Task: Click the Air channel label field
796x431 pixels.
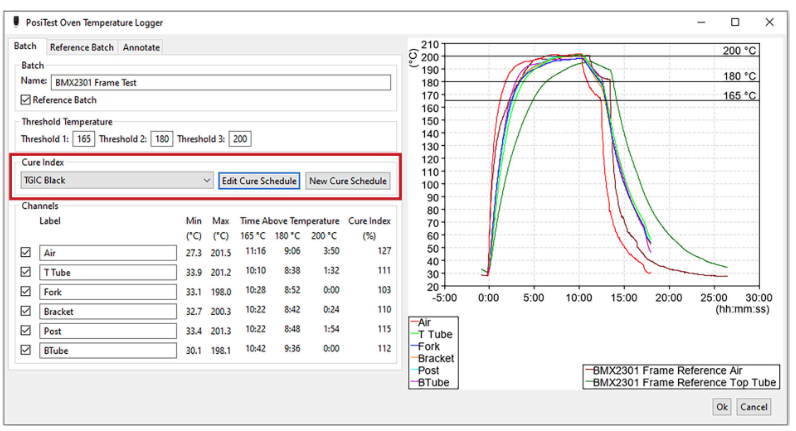Action: (x=108, y=253)
